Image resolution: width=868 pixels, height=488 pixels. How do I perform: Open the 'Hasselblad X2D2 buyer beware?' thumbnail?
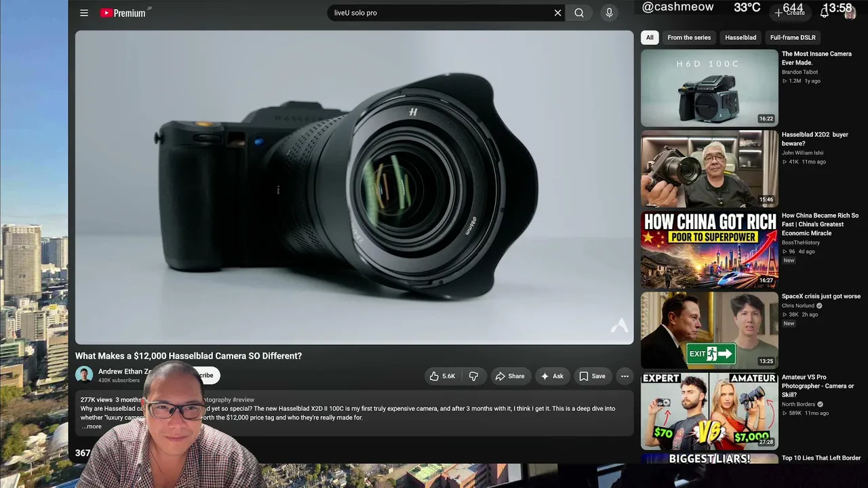pyautogui.click(x=709, y=169)
